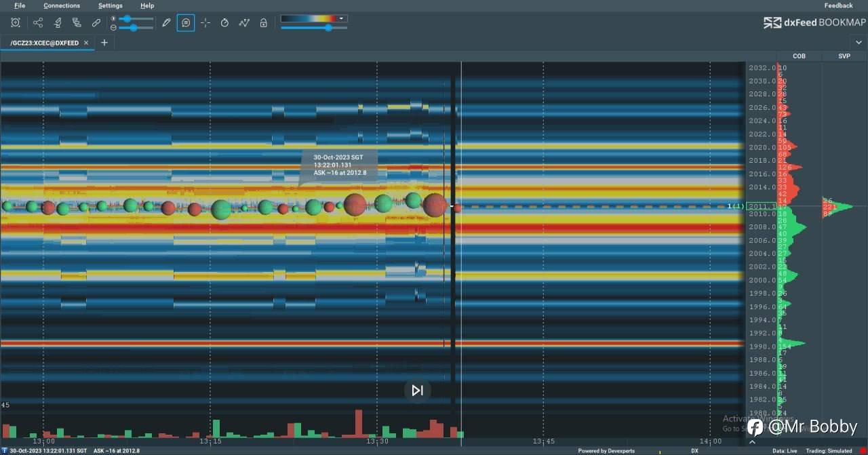Click the Feedback link
This screenshot has height=455, width=868.
[x=838, y=5]
